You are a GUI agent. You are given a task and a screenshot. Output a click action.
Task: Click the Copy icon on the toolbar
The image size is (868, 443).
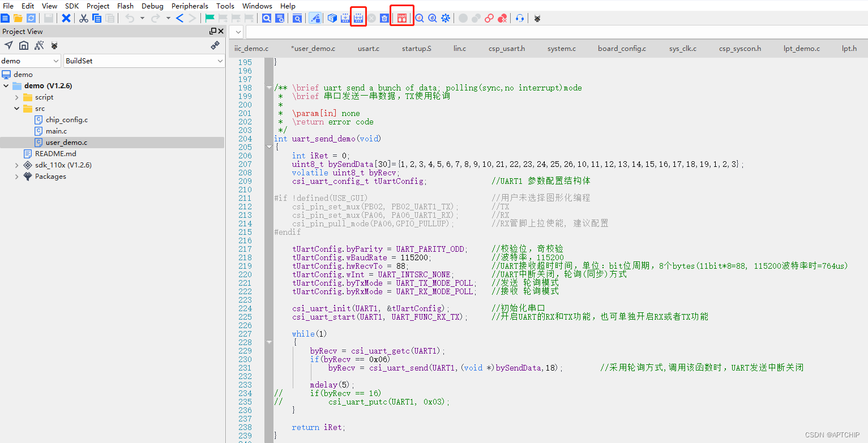[x=97, y=18]
